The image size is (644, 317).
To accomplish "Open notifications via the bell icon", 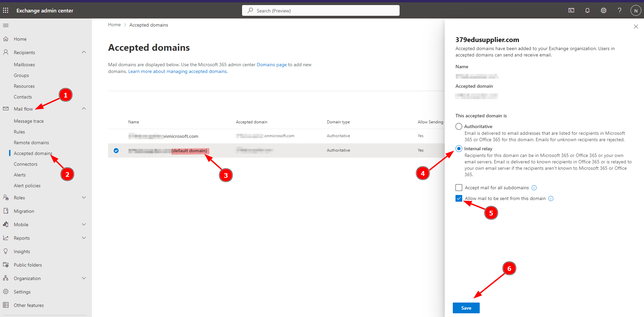I will click(587, 10).
